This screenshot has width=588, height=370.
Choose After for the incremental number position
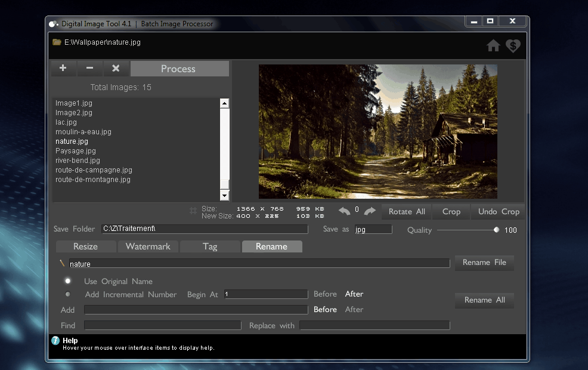click(x=354, y=294)
